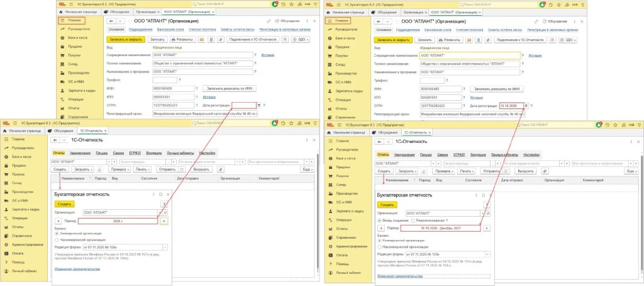
Task: Expand Загрузить dropdown in left 1С-Отчетность window
Action: [82, 169]
